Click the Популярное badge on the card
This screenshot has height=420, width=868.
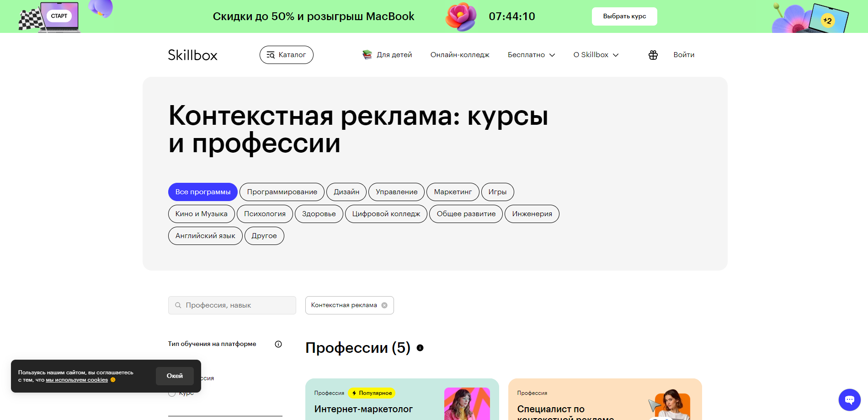(372, 393)
